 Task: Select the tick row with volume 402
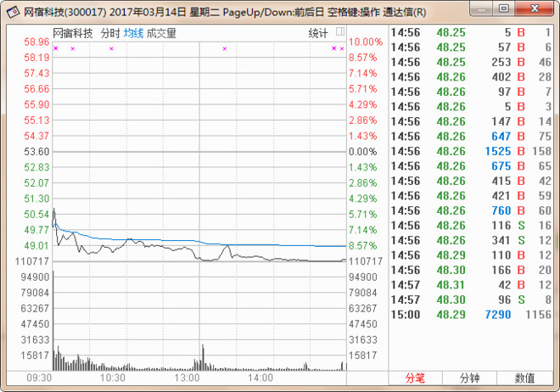pos(471,76)
